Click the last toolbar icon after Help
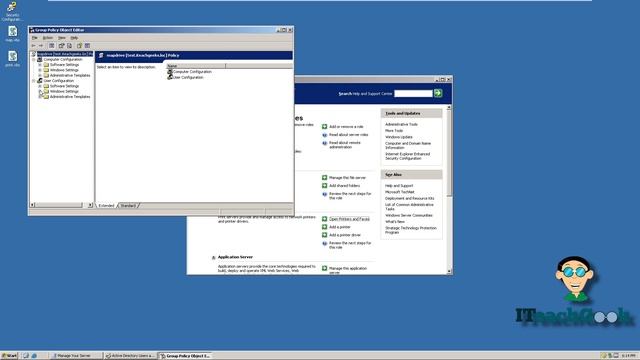 pyautogui.click(x=87, y=46)
